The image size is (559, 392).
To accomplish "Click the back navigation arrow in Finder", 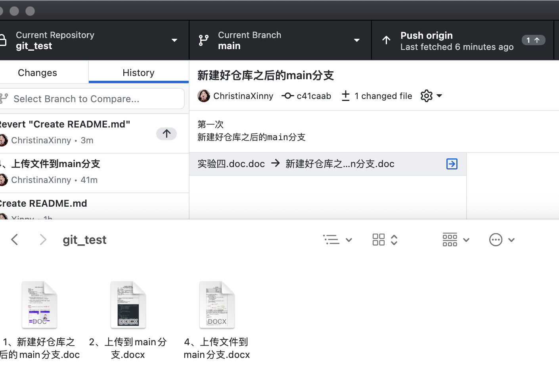I will (15, 240).
